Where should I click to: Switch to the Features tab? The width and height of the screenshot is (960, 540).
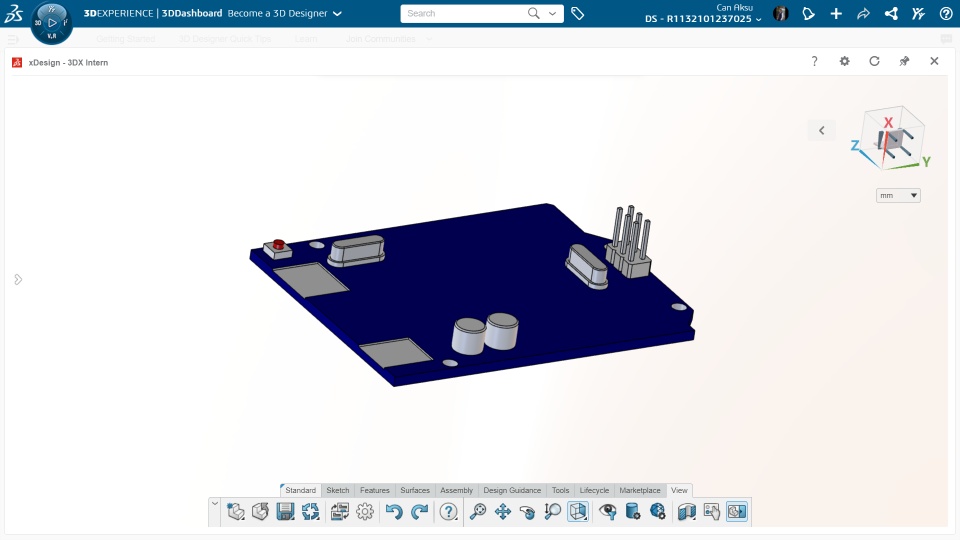click(x=375, y=490)
